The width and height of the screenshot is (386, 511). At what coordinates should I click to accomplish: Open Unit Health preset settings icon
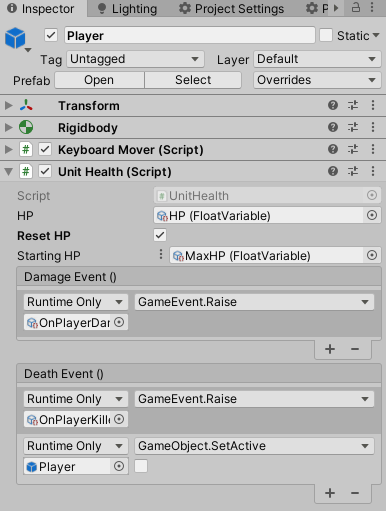pyautogui.click(x=353, y=171)
